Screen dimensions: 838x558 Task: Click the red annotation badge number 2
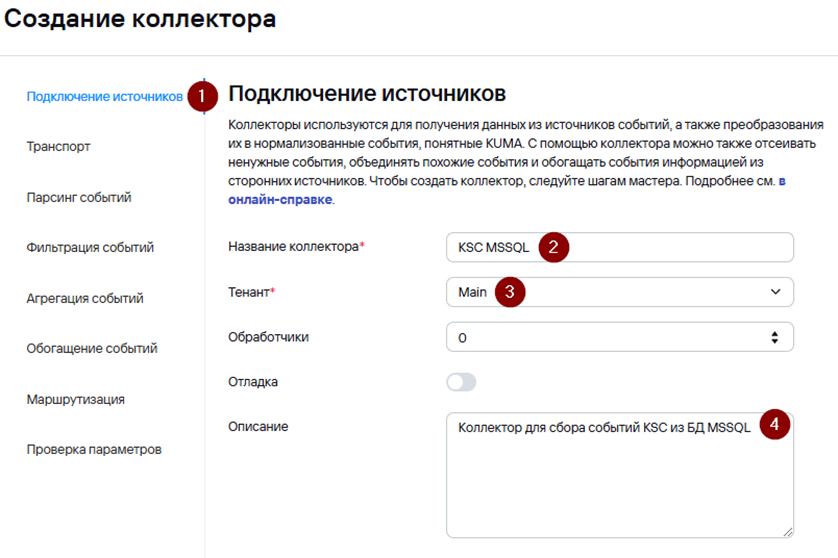coord(554,247)
